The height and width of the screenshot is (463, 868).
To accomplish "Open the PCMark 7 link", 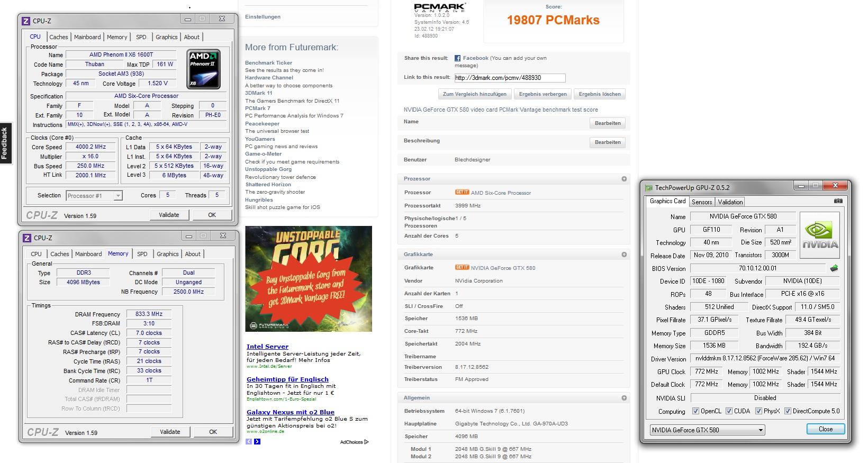I will [x=258, y=108].
